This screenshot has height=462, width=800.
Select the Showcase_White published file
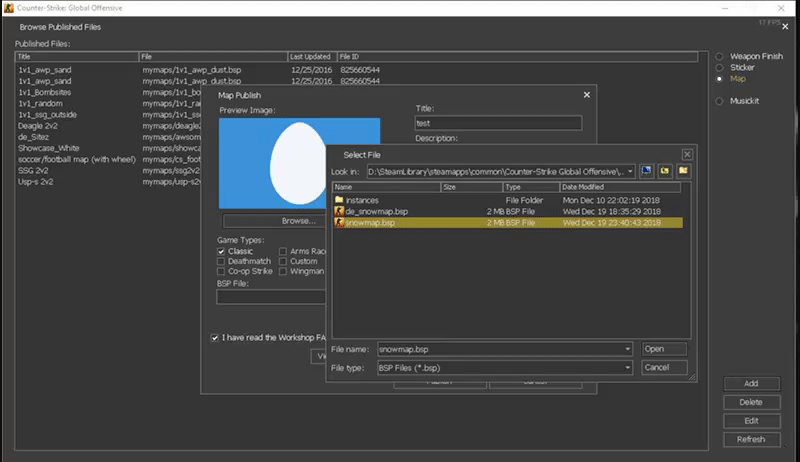(x=48, y=148)
